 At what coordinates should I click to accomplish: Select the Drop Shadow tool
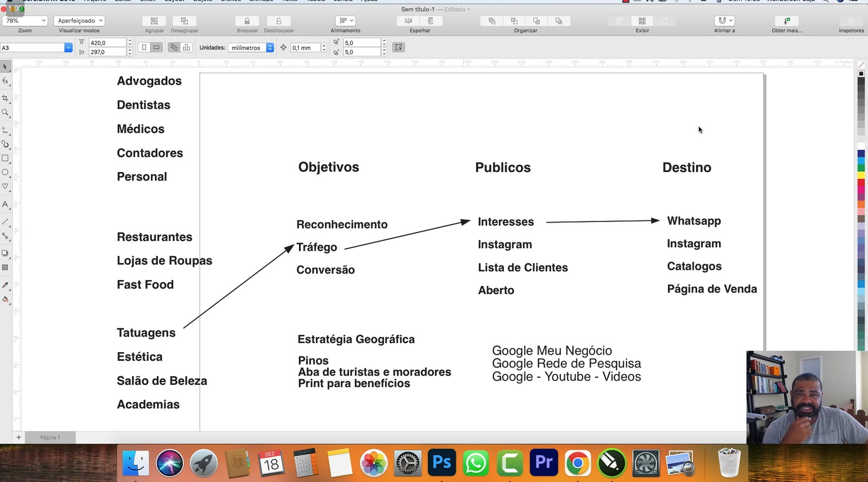click(x=5, y=253)
